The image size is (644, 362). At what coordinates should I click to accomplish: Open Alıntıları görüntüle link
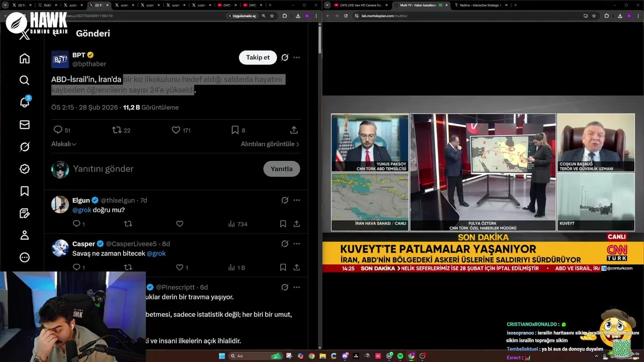tap(270, 144)
